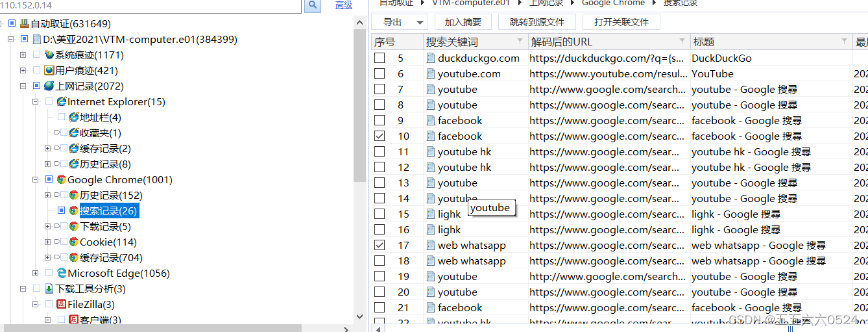868x332 pixels.
Task: Click the tree panel scroll-down arrow
Action: coord(361,316)
